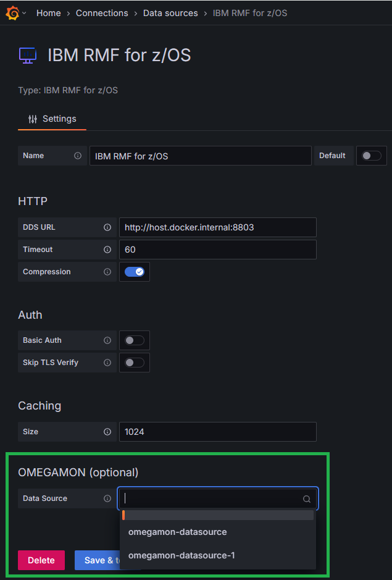Screen dimensions: 392x580
Task: Go to Connections in the breadcrumb
Action: pos(102,13)
